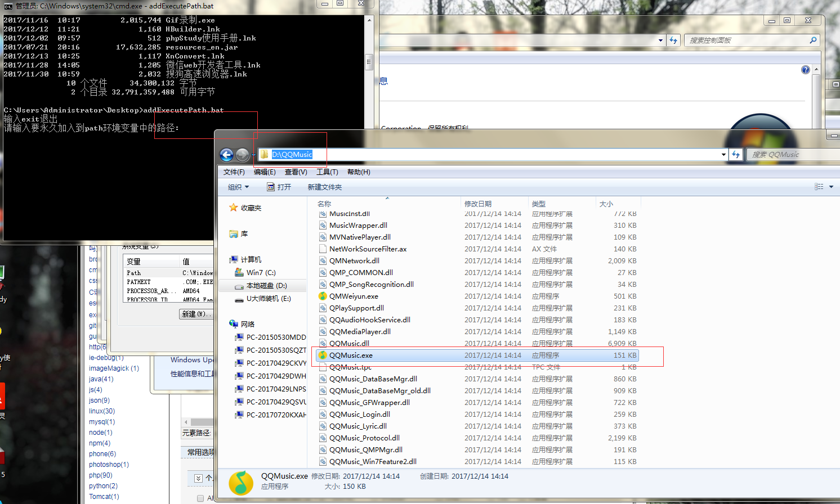Open network computer PC-20150530MDD

pos(276,337)
